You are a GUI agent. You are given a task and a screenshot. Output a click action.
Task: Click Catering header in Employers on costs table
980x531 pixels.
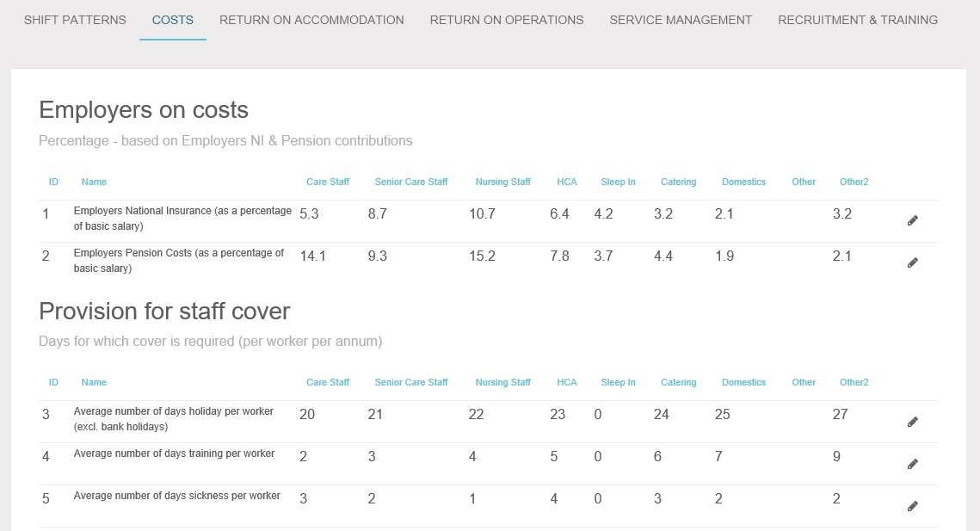pos(678,182)
